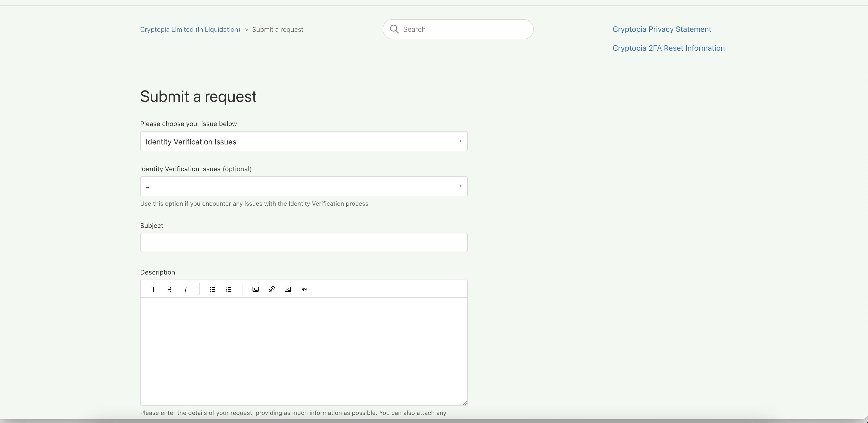This screenshot has width=868, height=423.
Task: Insert a code block
Action: [255, 289]
